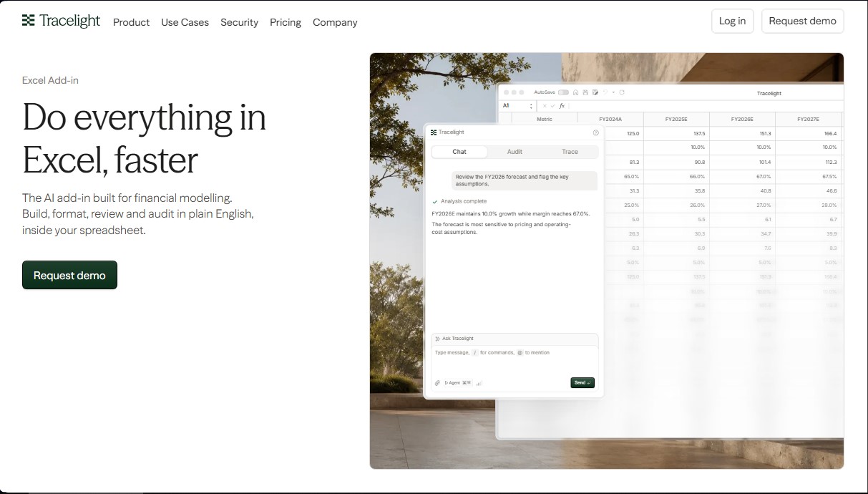Click the cell showing 35.8
868x494 pixels.
(676, 190)
